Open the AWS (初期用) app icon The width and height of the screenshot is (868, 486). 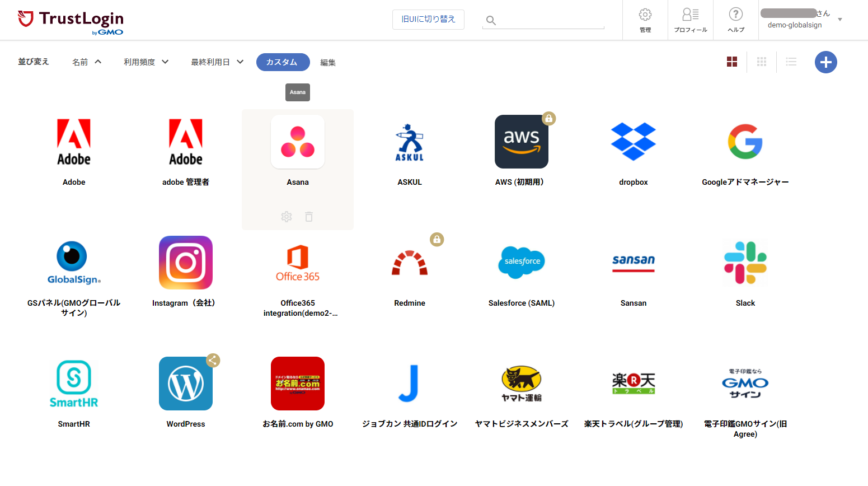point(522,142)
